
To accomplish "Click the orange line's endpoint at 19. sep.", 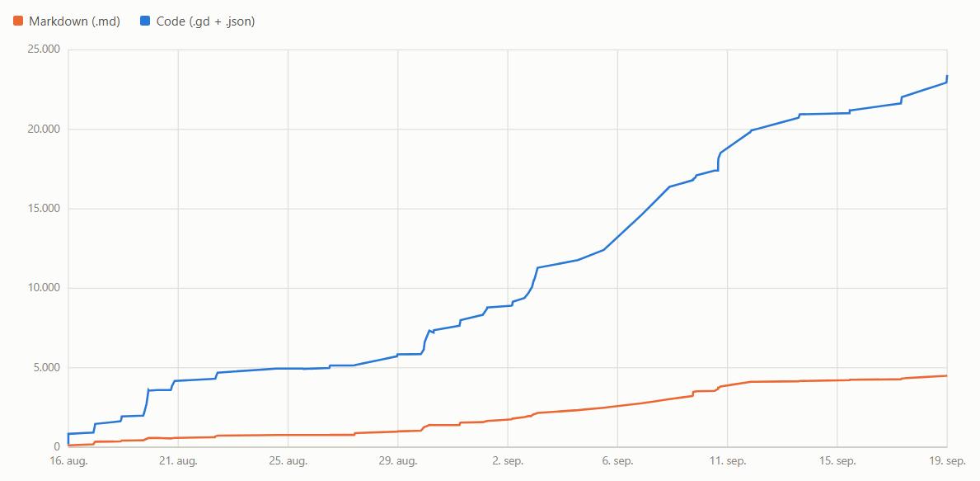I will [x=947, y=376].
